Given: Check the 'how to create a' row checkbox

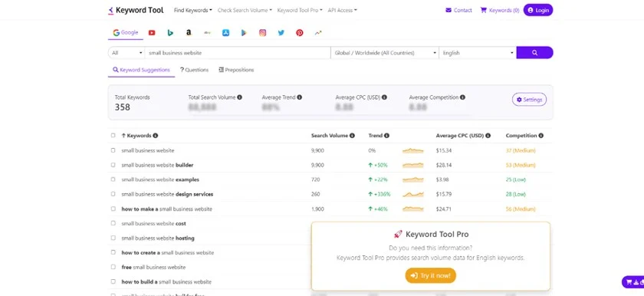Looking at the screenshot, I should tap(113, 252).
